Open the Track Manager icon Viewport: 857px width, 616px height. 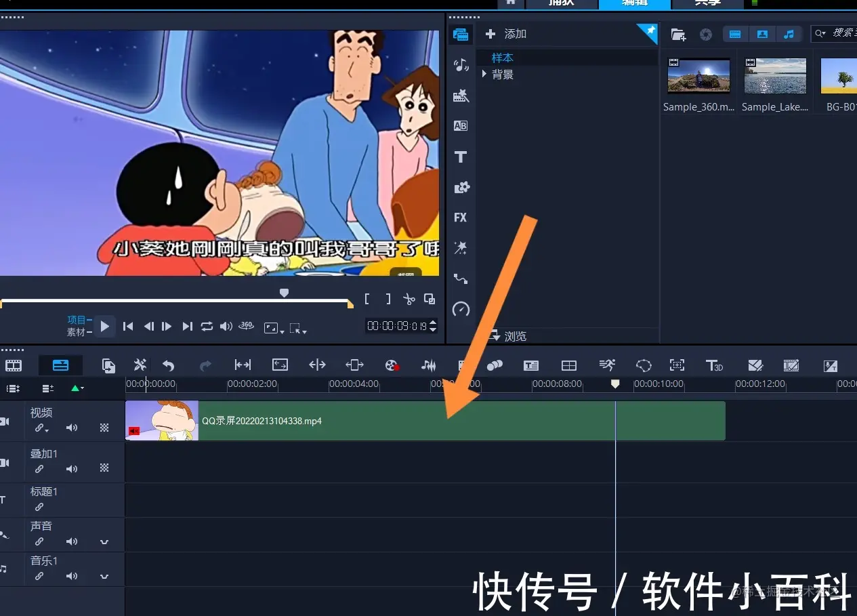[13, 388]
